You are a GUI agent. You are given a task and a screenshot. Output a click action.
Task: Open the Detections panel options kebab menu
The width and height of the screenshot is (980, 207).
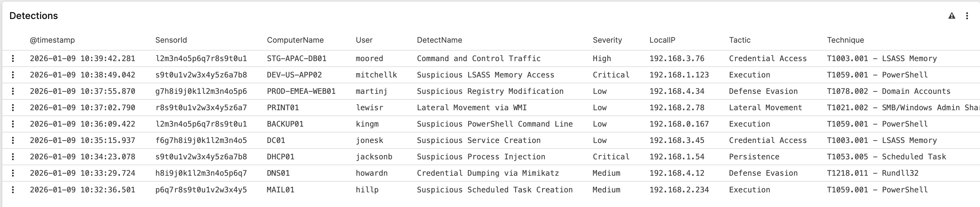[x=968, y=15]
